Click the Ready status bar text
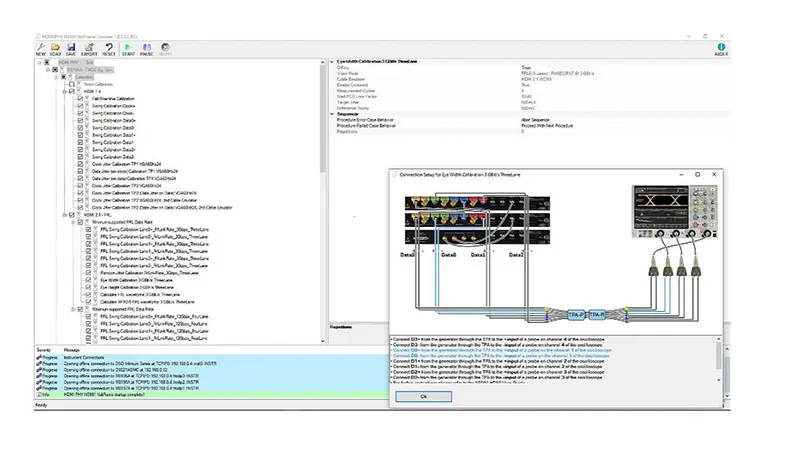Viewport: 800px width, 450px height. [41, 405]
